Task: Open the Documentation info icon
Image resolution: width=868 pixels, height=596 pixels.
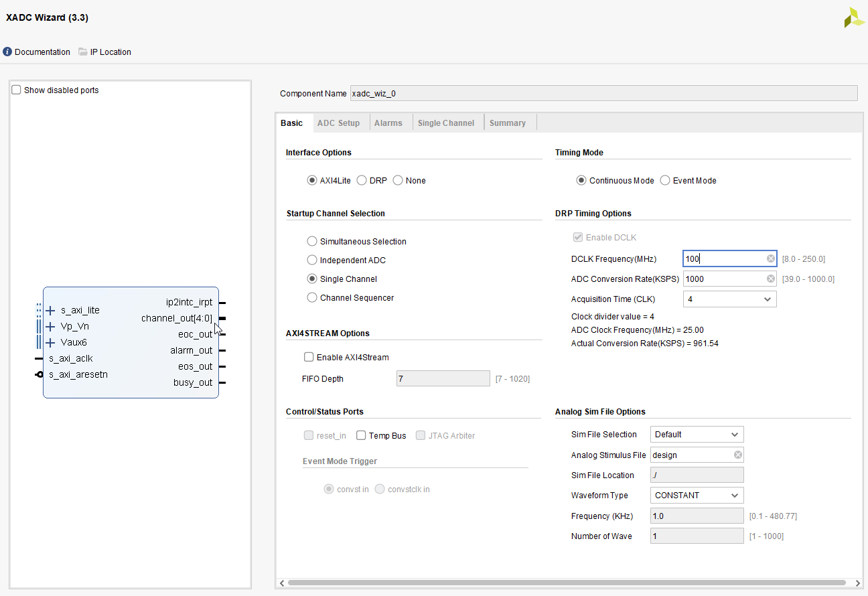Action: [x=7, y=52]
